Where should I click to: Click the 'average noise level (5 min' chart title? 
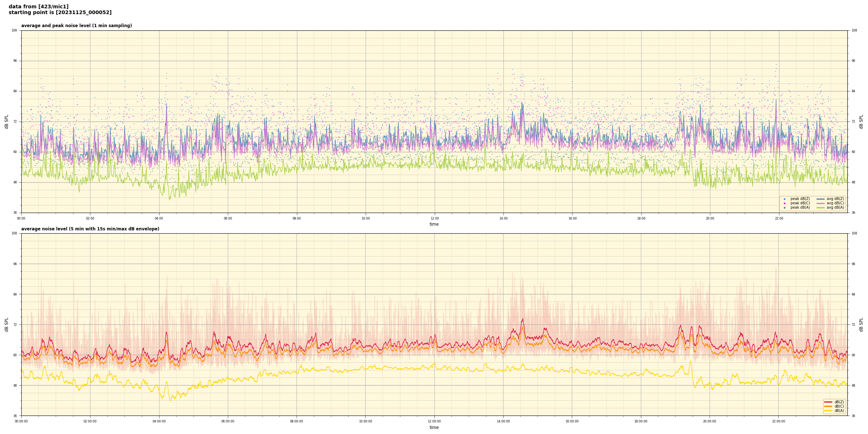point(90,229)
